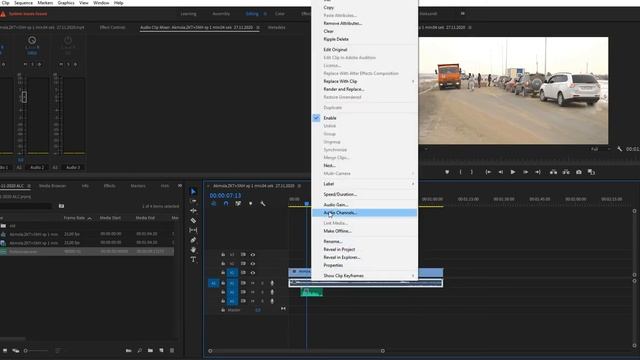Open Comparison View in Program monitor
This screenshot has height=360, width=640.
tap(591, 172)
